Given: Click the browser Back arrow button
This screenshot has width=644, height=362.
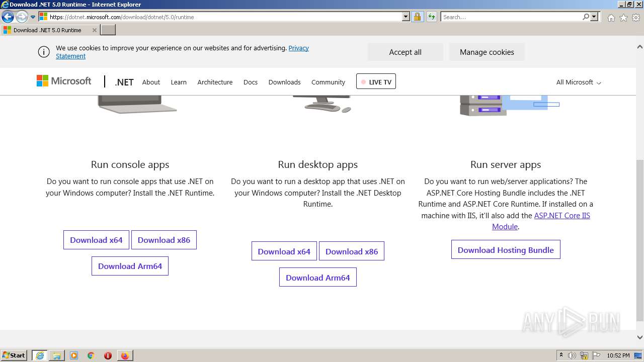Looking at the screenshot, I should 8,17.
